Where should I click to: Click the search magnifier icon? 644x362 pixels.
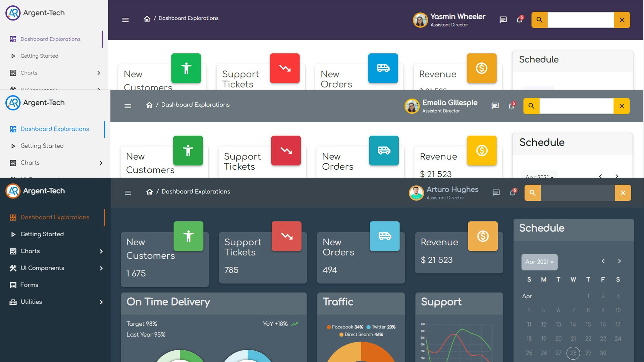[533, 193]
